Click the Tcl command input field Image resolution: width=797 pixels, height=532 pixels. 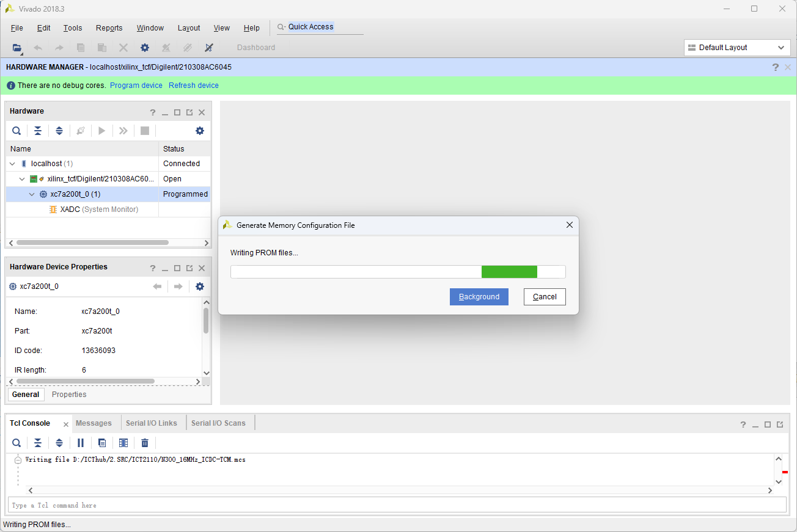(x=397, y=505)
